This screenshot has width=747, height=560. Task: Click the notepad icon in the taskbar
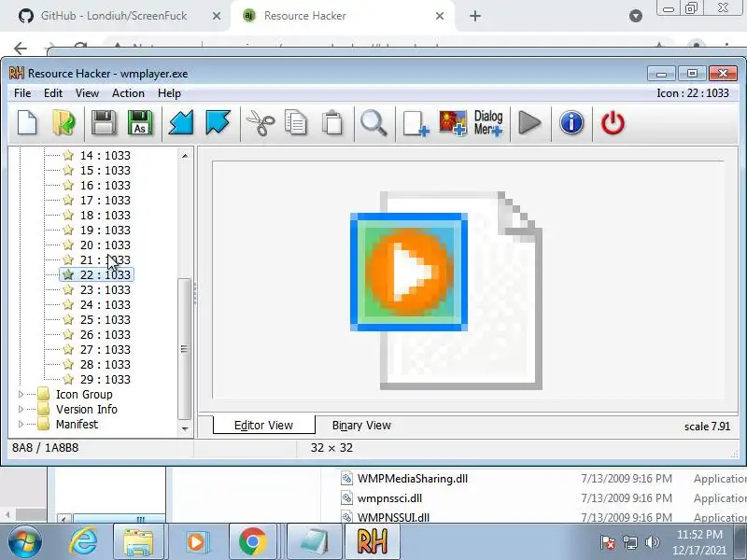point(314,541)
